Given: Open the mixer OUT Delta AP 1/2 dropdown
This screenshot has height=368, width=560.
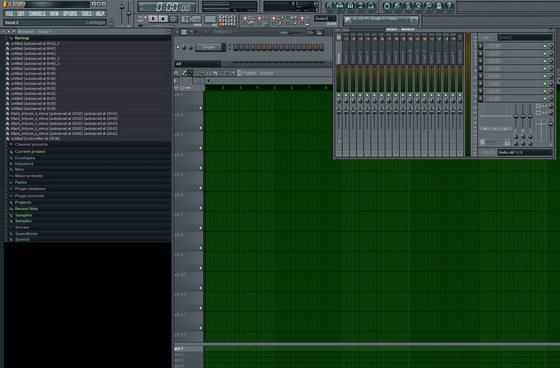Looking at the screenshot, I should (x=525, y=153).
